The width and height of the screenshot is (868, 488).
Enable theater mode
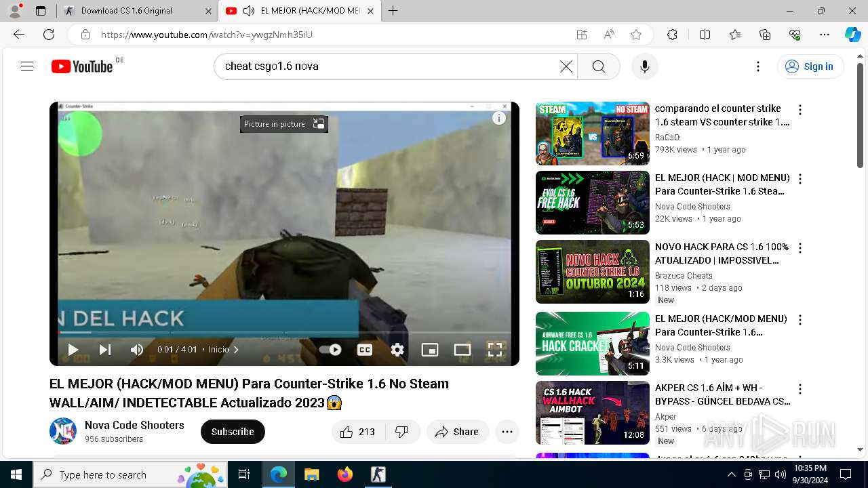tap(462, 350)
